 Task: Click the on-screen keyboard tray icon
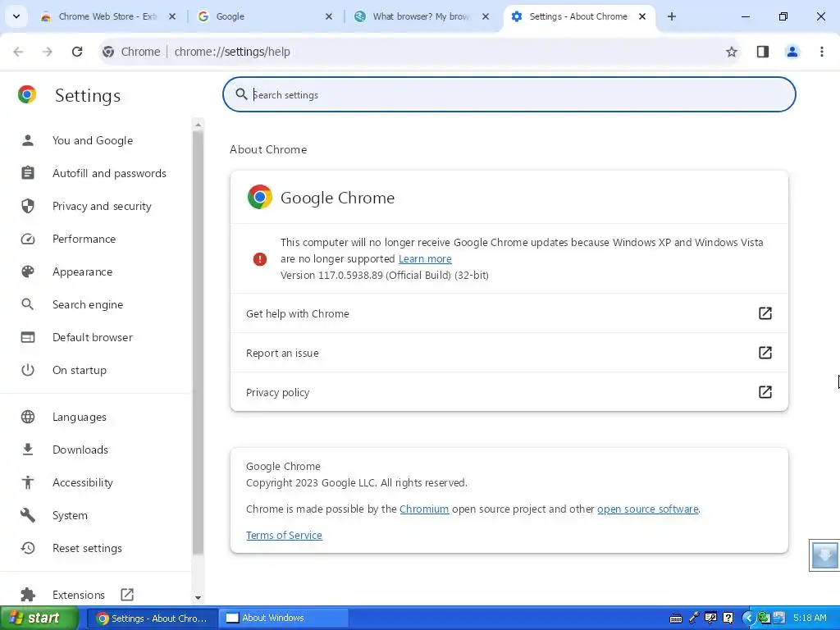click(676, 619)
